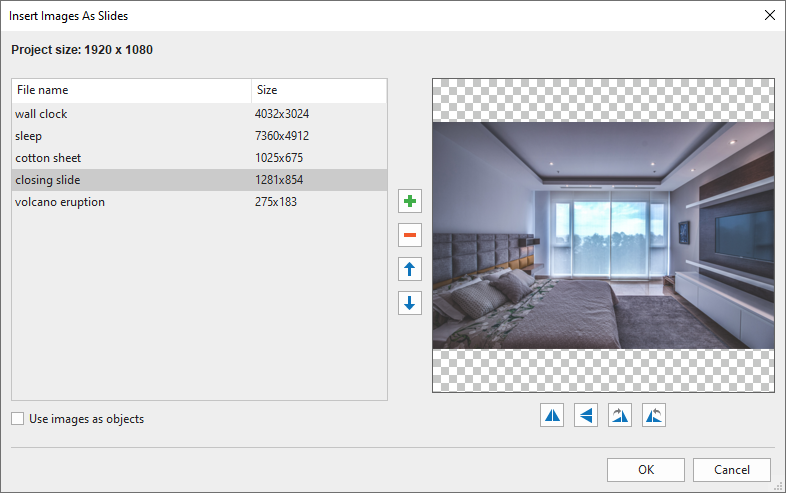This screenshot has width=787, height=494.
Task: Flip the preview image vertically
Action: [x=586, y=415]
